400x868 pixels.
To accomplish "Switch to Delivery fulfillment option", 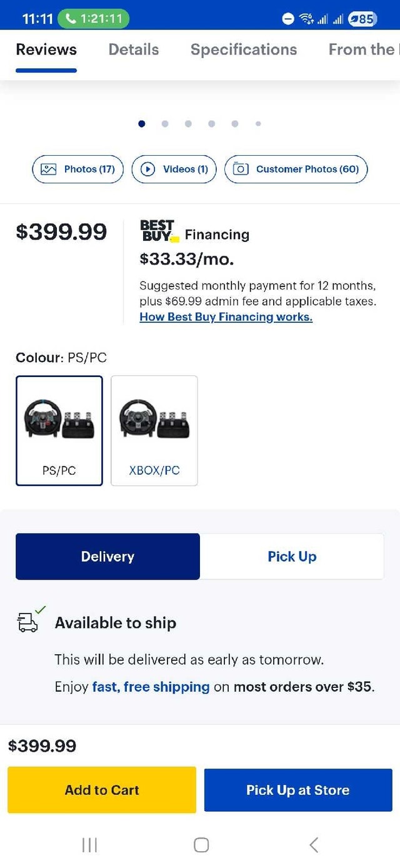I will [x=107, y=557].
